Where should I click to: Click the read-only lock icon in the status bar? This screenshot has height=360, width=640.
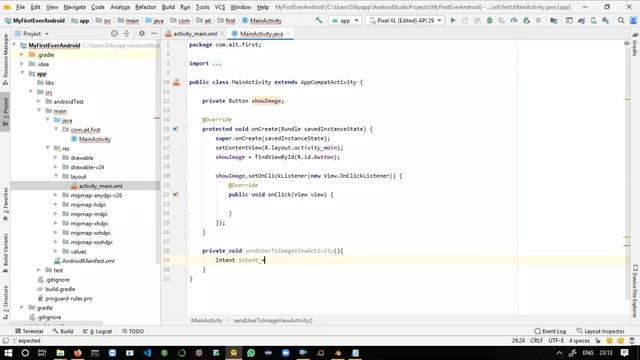[x=598, y=341]
